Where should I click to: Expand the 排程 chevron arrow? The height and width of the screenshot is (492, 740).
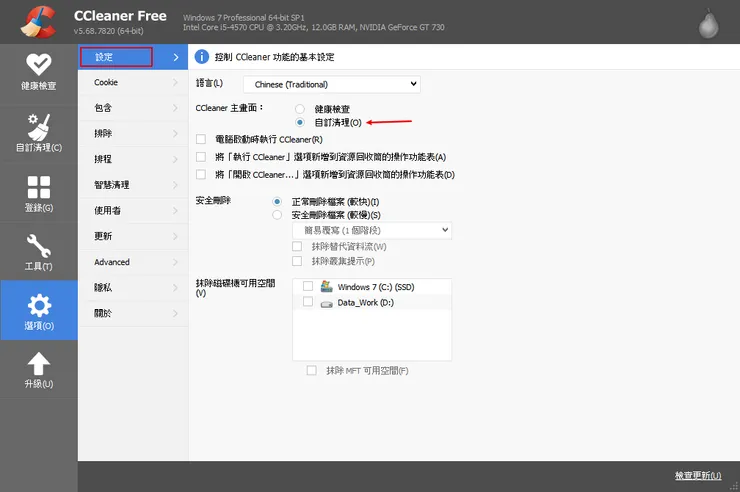point(175,159)
